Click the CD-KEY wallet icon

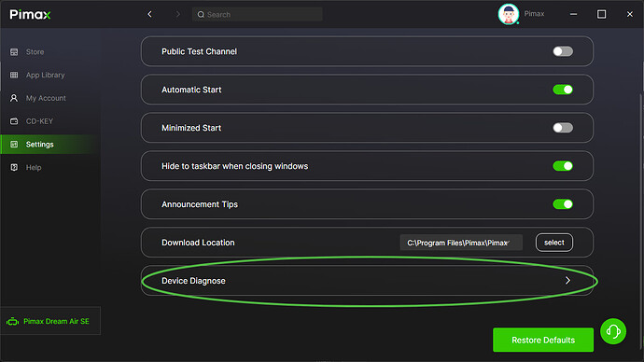pos(14,121)
